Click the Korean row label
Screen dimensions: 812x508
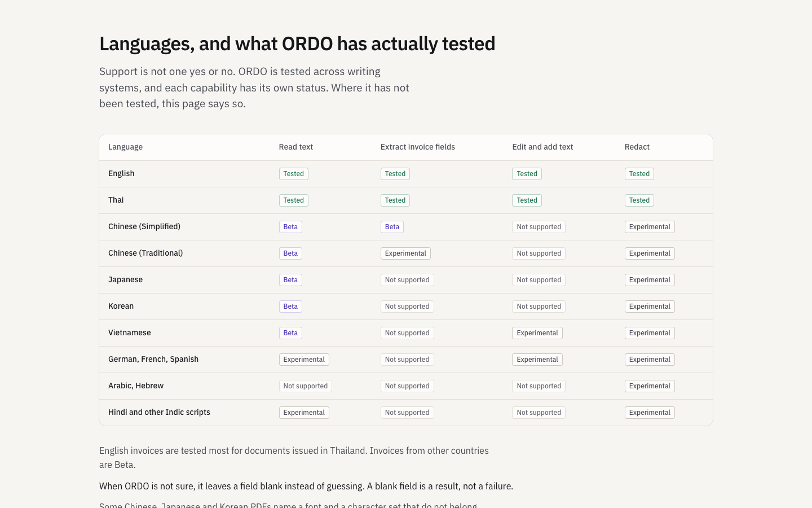(x=121, y=306)
